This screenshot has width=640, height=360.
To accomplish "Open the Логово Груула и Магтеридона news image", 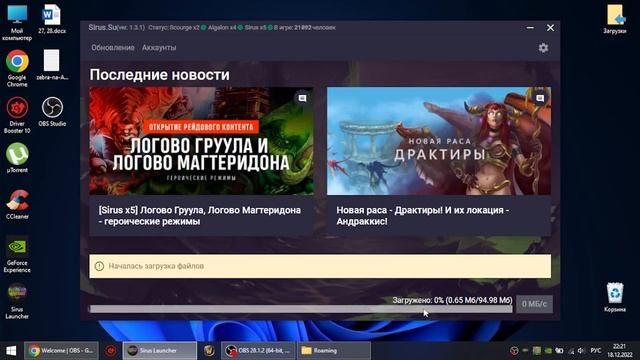I will 202,141.
